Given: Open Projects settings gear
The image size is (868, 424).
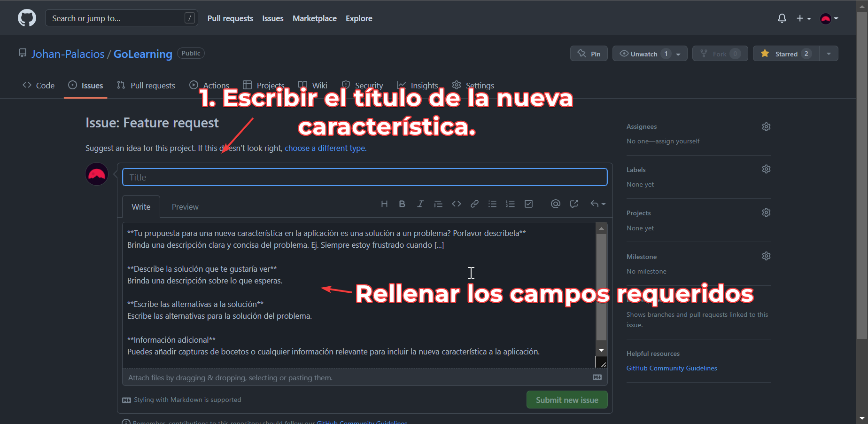Looking at the screenshot, I should 766,212.
